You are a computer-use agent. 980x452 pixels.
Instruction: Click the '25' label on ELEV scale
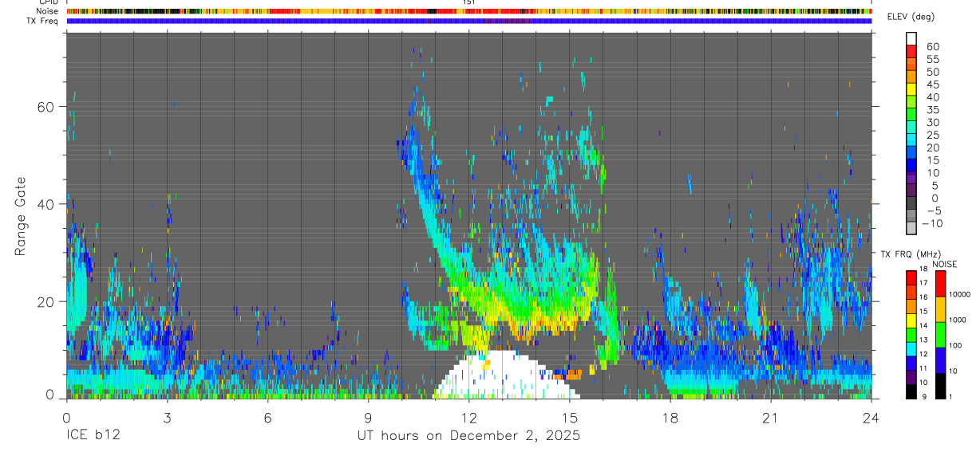(x=931, y=136)
